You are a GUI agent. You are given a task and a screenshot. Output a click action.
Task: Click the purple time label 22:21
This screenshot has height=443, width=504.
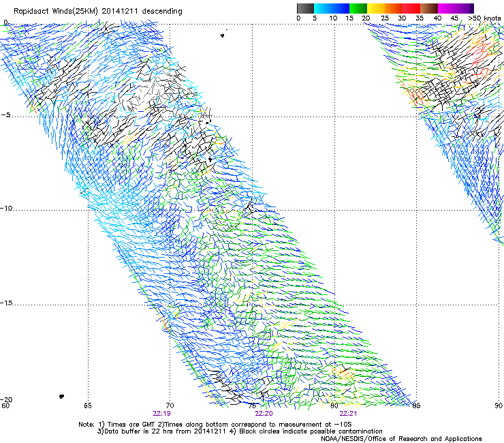point(348,414)
